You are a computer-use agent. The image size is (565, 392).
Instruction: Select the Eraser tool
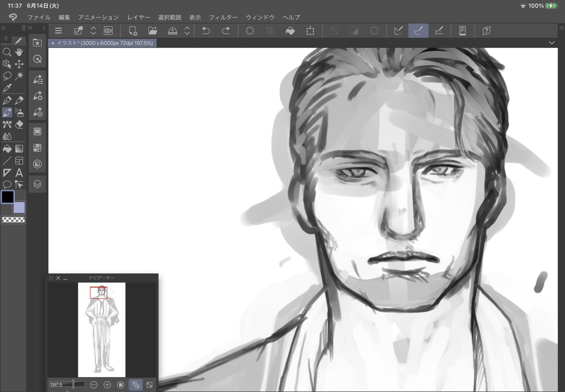19,124
